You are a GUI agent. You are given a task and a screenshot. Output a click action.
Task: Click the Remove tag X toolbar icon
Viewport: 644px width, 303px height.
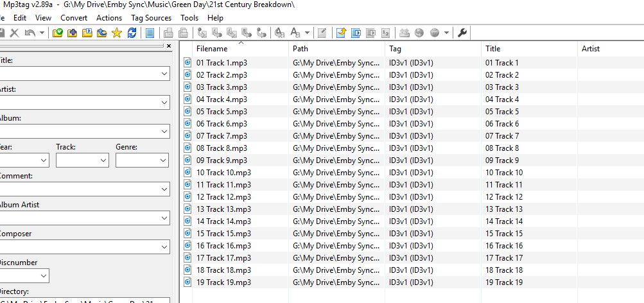pyautogui.click(x=14, y=33)
